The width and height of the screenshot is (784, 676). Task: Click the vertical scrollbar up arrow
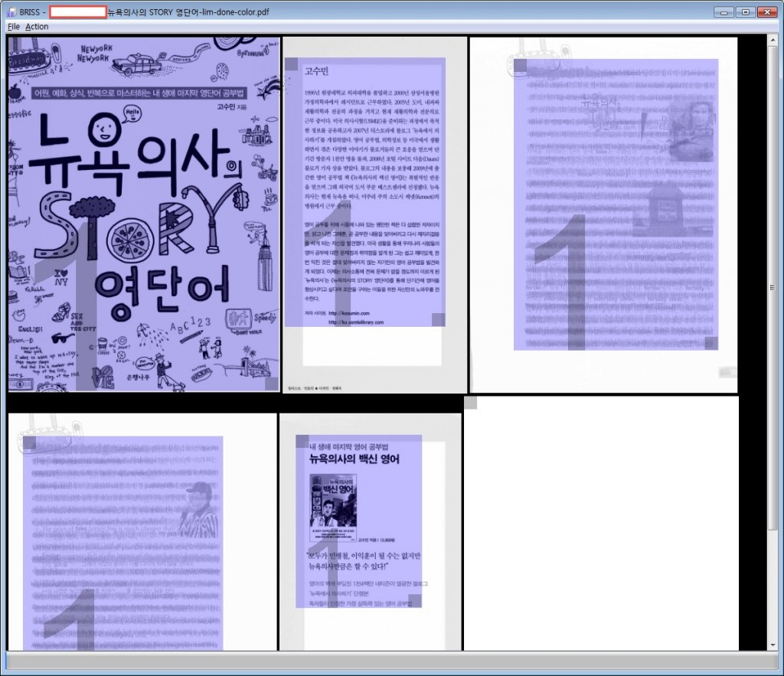pyautogui.click(x=773, y=40)
